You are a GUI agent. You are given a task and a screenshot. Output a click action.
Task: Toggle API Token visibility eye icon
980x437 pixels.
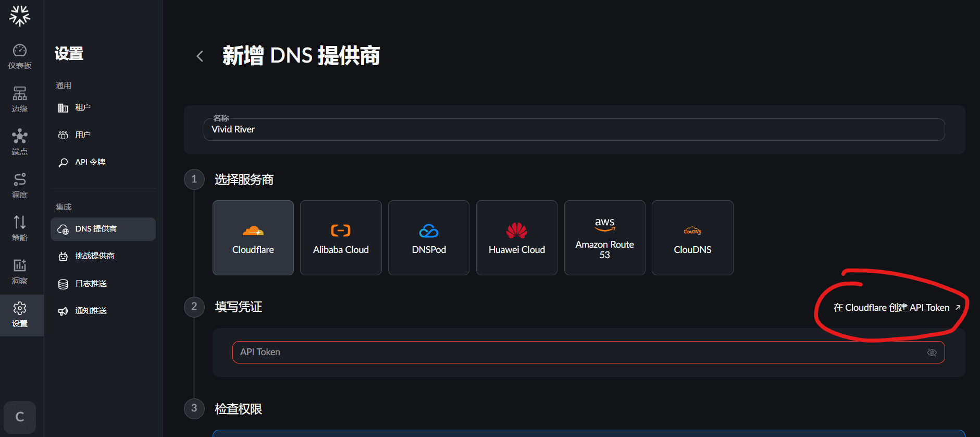click(x=932, y=353)
